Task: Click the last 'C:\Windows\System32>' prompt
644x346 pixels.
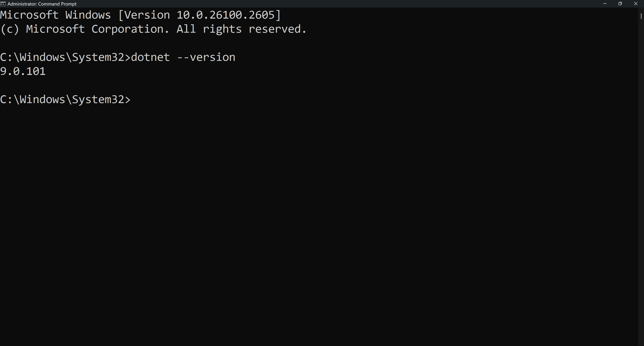Action: [65, 99]
